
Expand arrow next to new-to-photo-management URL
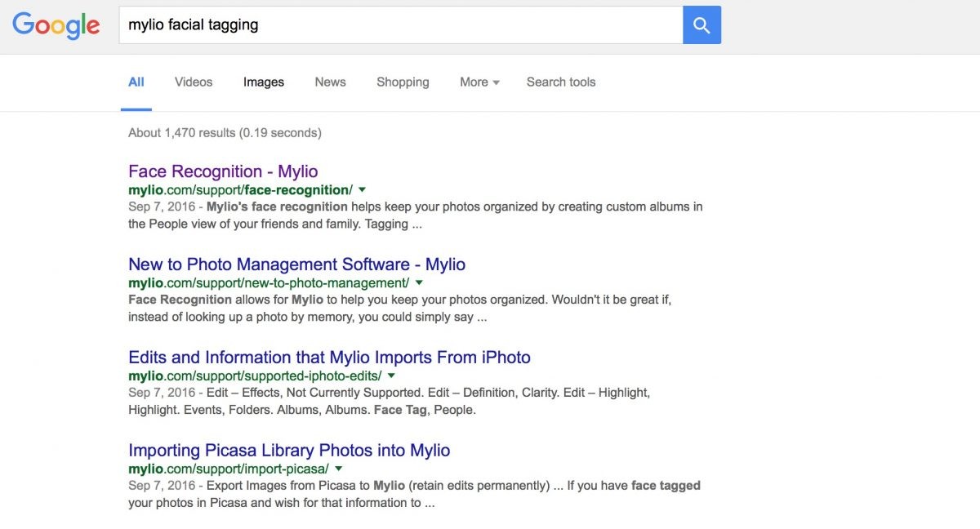(419, 283)
